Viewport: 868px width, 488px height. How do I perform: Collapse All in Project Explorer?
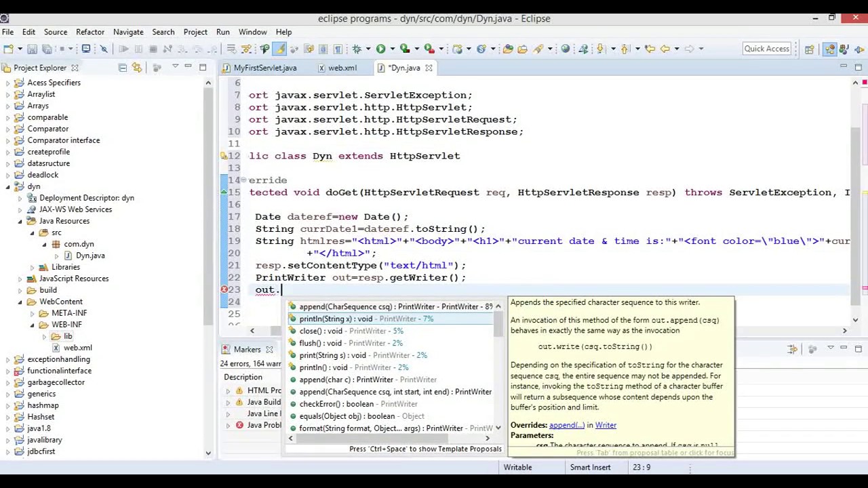(122, 68)
